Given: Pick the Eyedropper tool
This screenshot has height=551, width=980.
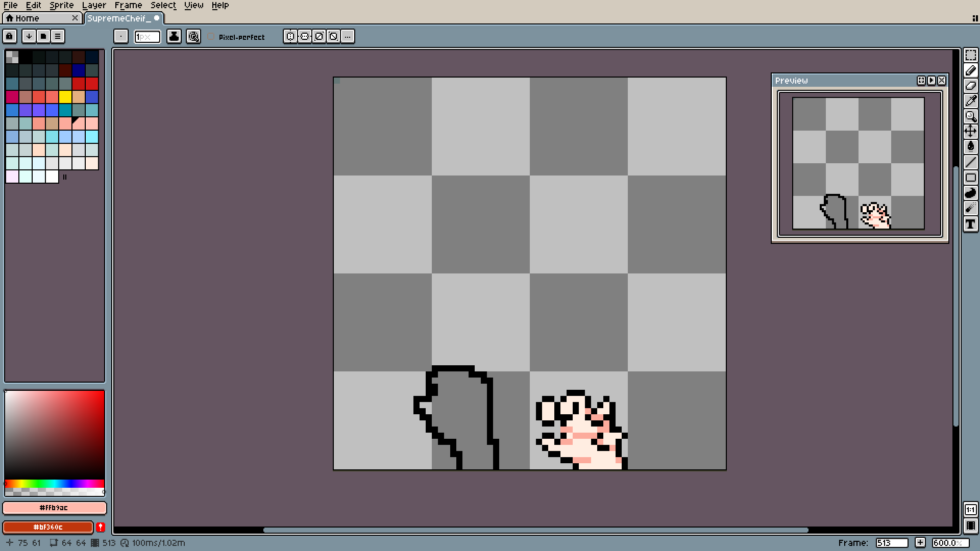Looking at the screenshot, I should 970,101.
